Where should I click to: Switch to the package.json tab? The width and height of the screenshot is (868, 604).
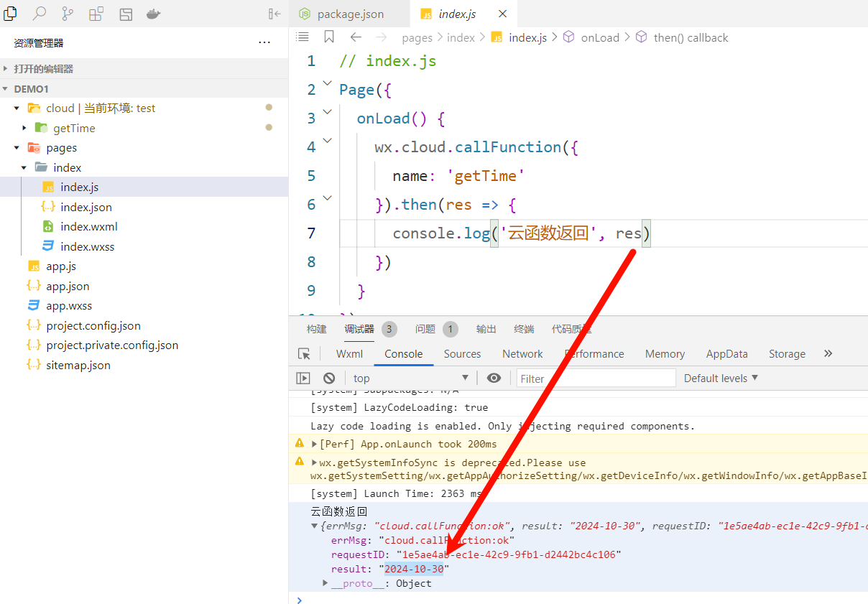click(349, 14)
